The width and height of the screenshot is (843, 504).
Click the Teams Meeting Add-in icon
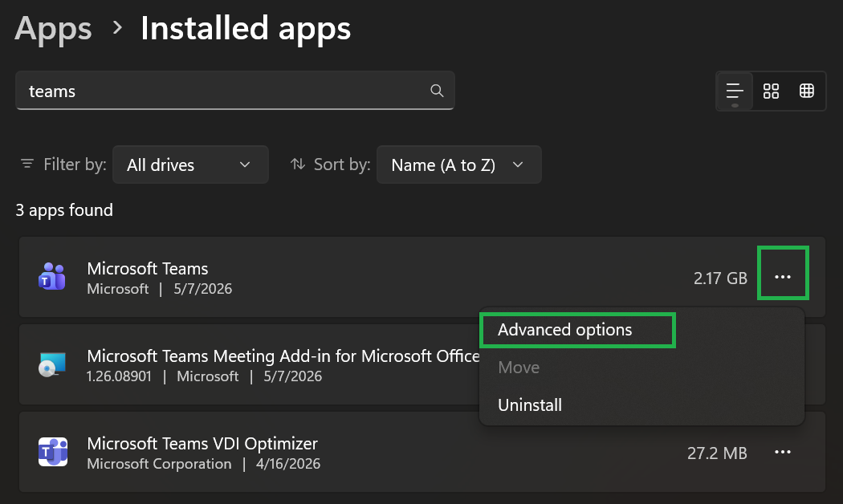click(x=52, y=364)
